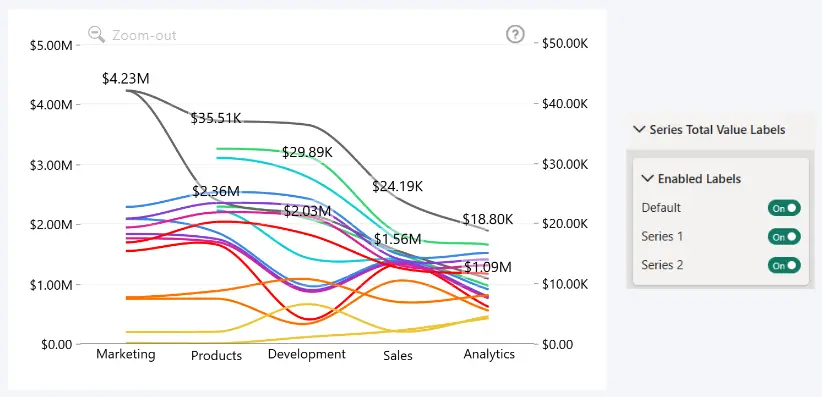Turn off the Series 1 labels toggle

(784, 237)
